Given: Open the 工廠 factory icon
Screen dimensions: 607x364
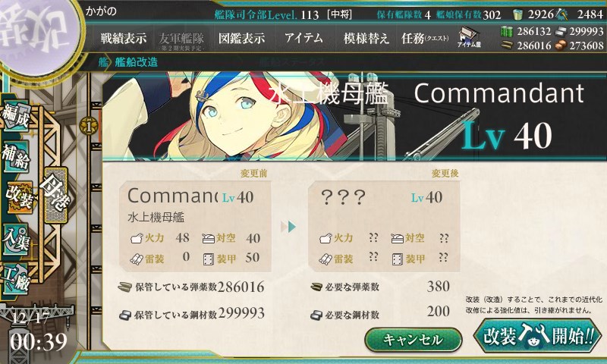Looking at the screenshot, I should coord(16,278).
